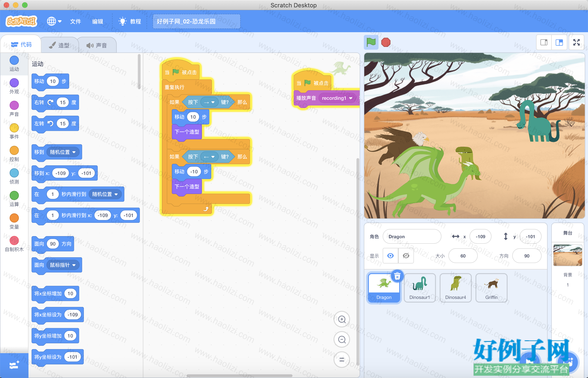Click the 移动 10 步 palette block
The image size is (588, 378).
click(50, 81)
